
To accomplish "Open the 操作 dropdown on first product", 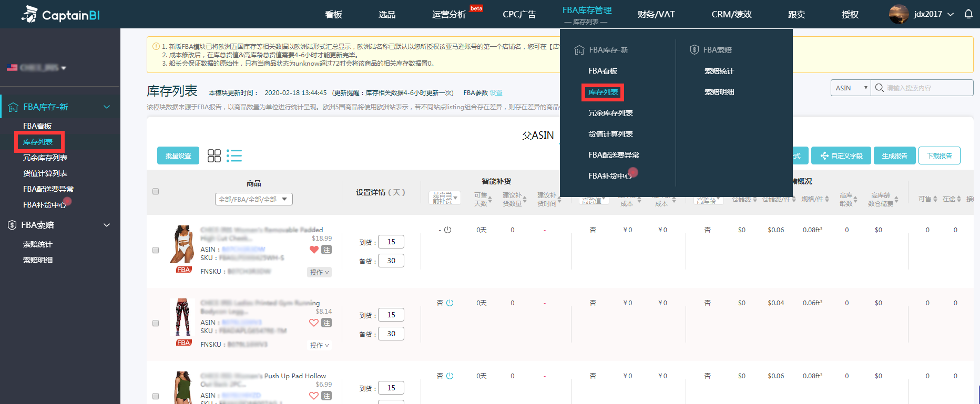I will click(319, 272).
